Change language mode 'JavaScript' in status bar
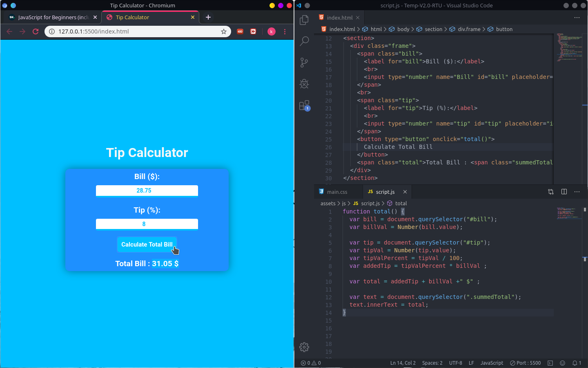The image size is (588, 368). point(492,363)
